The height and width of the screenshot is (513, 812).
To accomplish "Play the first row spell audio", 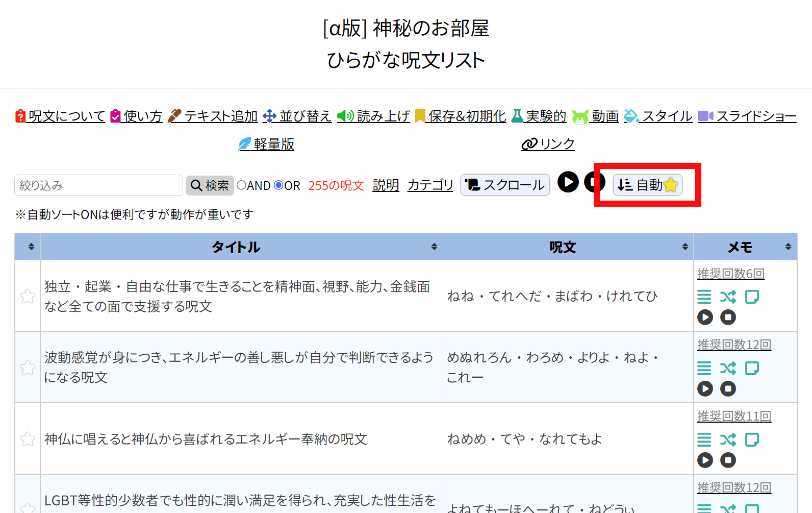I will pos(705,317).
